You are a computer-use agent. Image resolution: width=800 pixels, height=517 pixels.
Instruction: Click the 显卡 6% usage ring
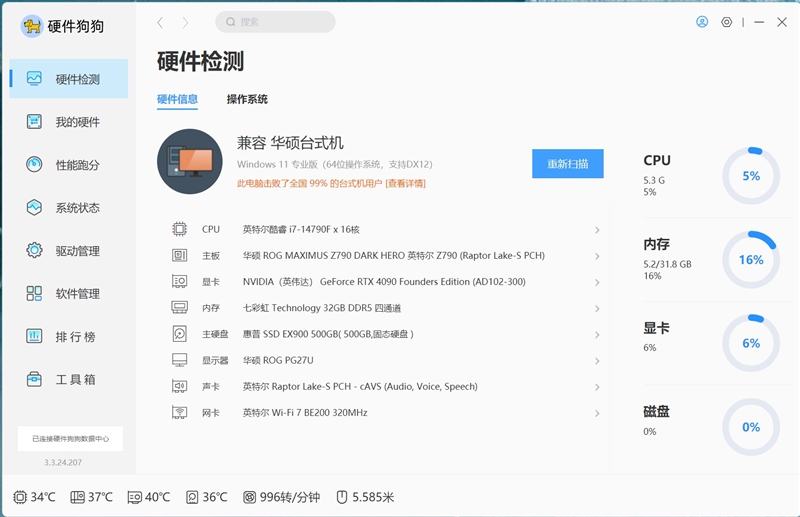pos(751,343)
